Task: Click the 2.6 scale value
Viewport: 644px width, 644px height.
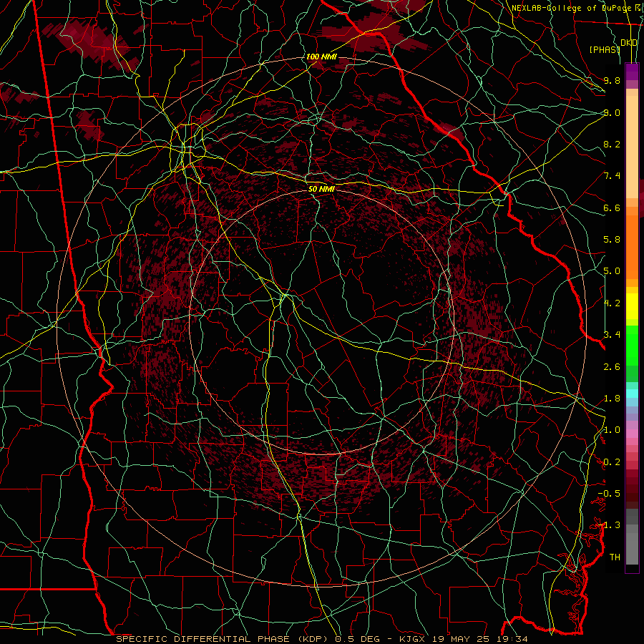Action: click(x=612, y=367)
